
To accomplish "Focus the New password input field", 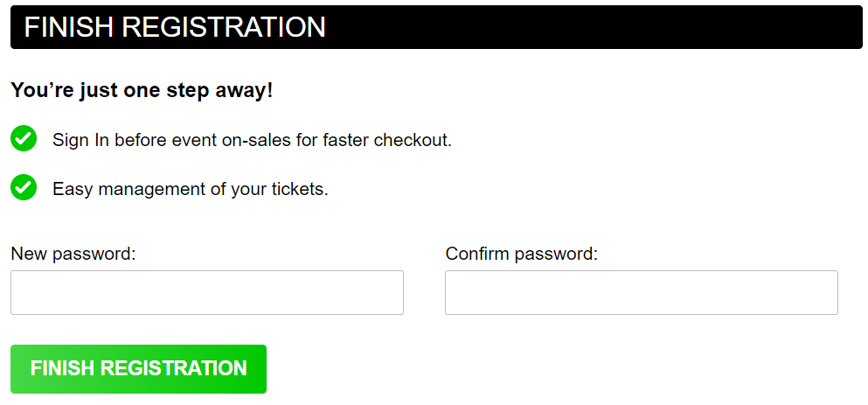I will (x=207, y=292).
